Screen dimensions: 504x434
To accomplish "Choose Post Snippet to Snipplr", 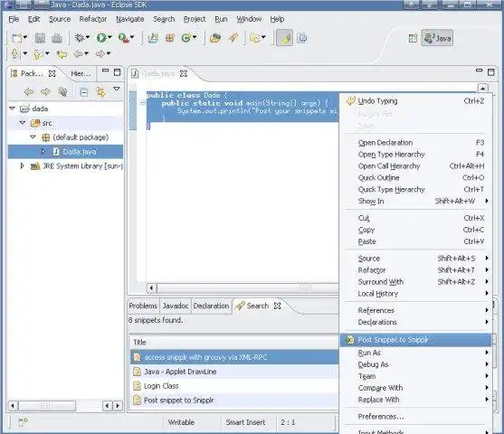I will (415, 340).
